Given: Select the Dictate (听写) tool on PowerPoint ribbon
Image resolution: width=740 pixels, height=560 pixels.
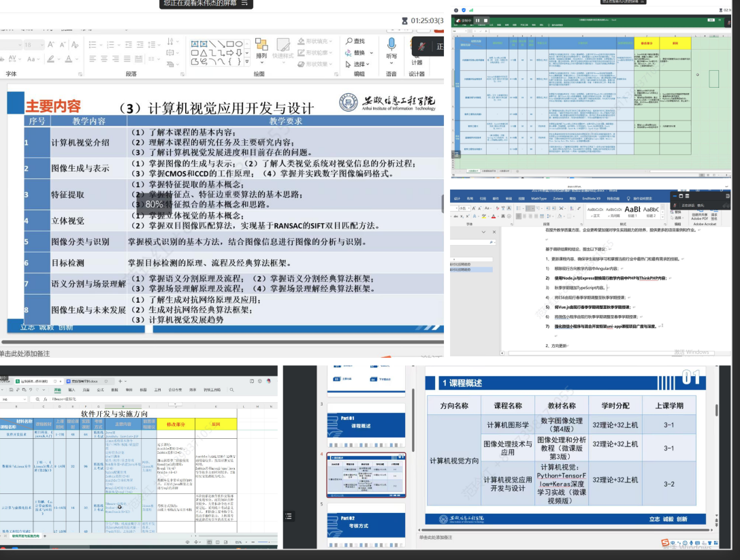Looking at the screenshot, I should click(391, 48).
